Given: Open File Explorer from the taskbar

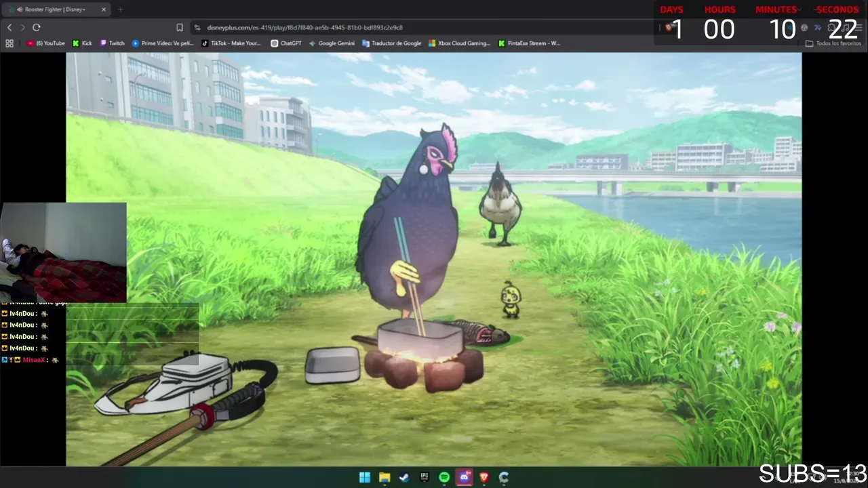Looking at the screenshot, I should [x=384, y=477].
